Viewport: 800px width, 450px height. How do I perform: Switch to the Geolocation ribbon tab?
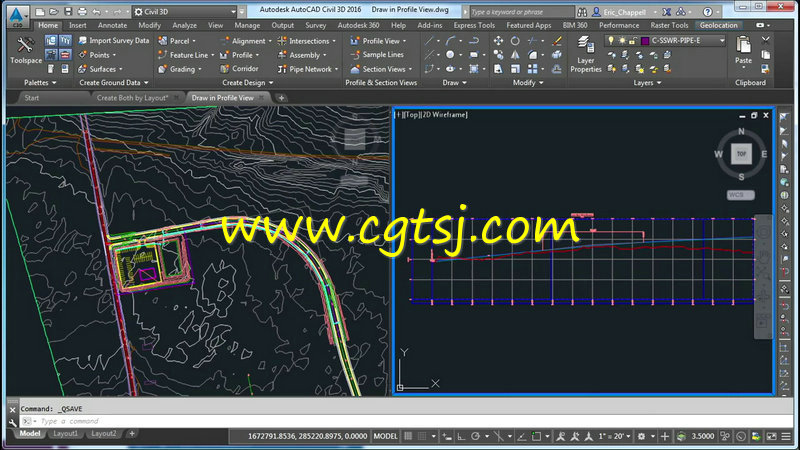718,25
